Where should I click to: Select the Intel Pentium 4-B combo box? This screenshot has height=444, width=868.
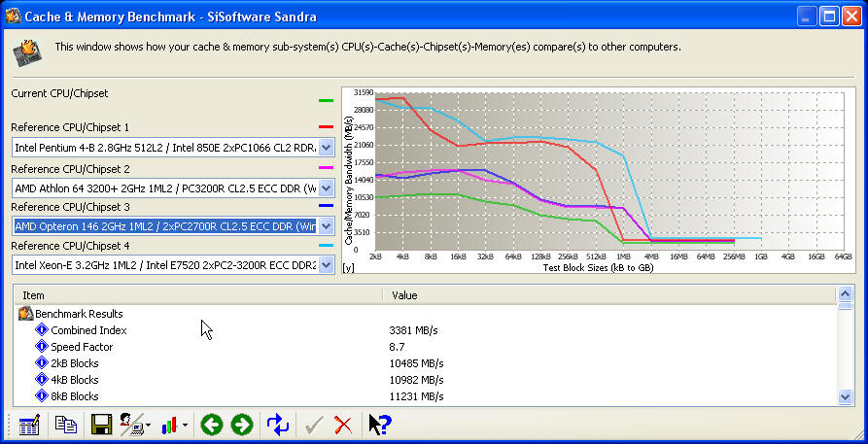[x=173, y=148]
